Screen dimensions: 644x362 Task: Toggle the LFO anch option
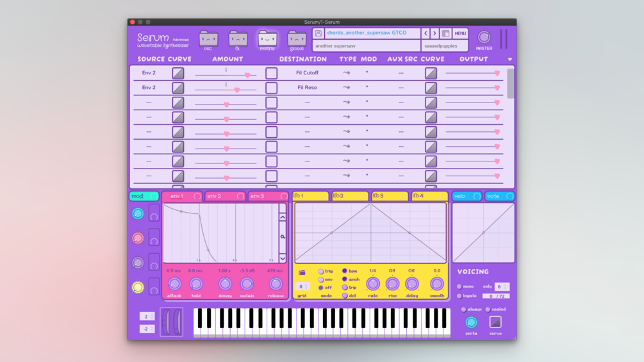(x=345, y=279)
